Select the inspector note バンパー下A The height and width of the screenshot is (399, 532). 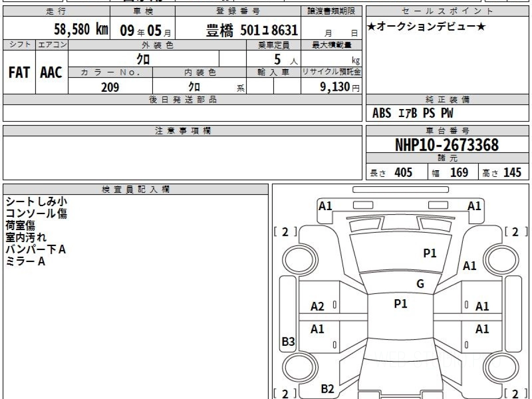(x=35, y=250)
